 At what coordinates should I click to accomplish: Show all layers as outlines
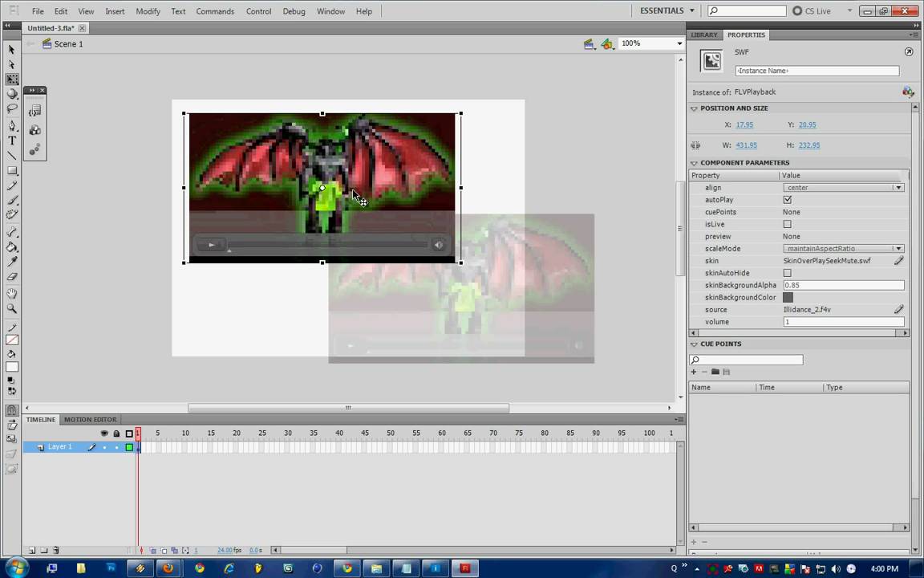click(129, 433)
